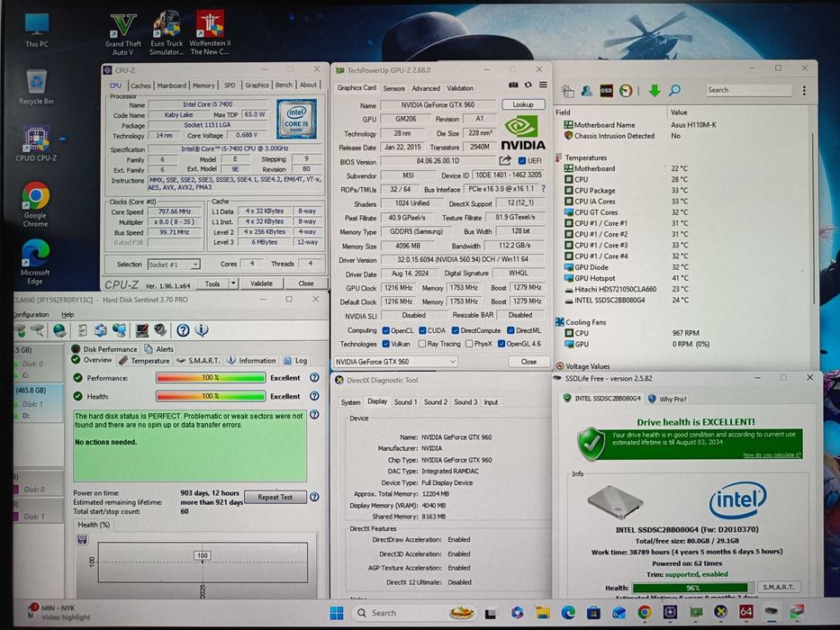Click the magnifier icon in sensor window toolbar
This screenshot has width=840, height=630.
tap(674, 90)
